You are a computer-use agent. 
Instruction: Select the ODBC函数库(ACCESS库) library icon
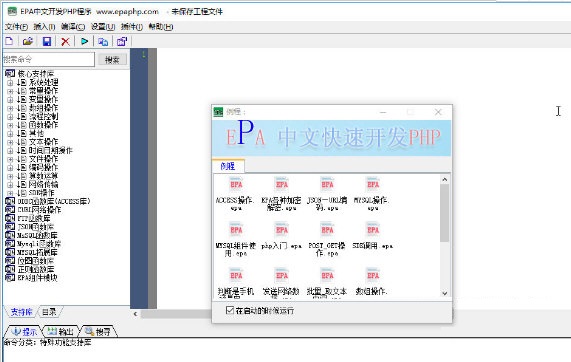pos(10,201)
